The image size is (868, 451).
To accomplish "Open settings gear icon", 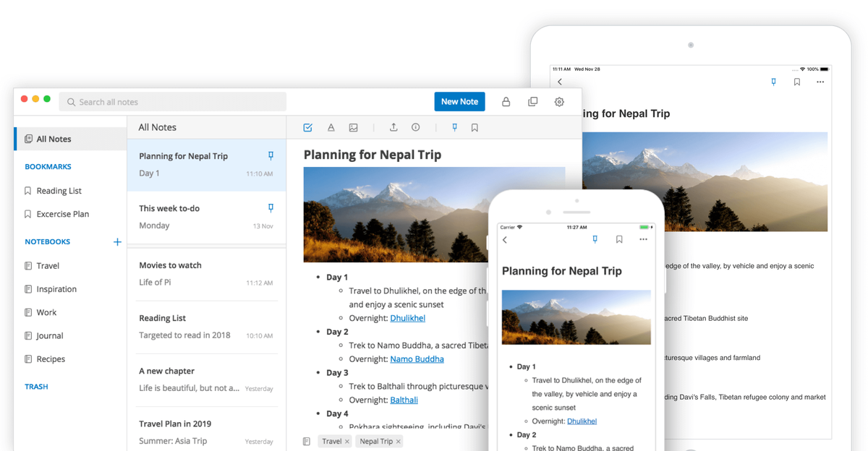I will click(559, 102).
